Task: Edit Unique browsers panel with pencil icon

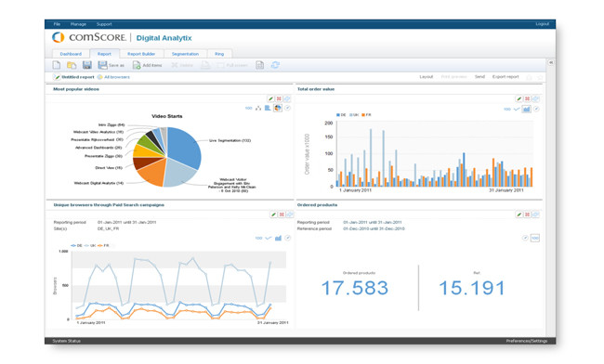Action: point(273,214)
